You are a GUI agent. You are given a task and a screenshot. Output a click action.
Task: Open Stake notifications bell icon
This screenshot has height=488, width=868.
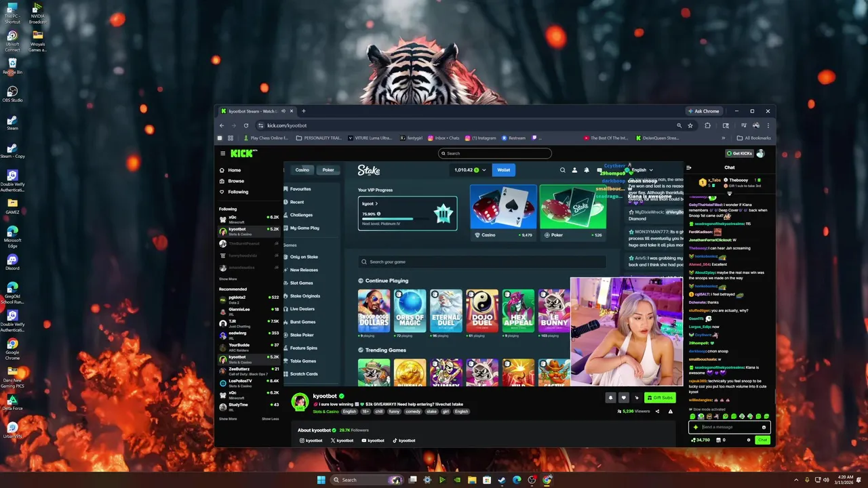tap(587, 170)
